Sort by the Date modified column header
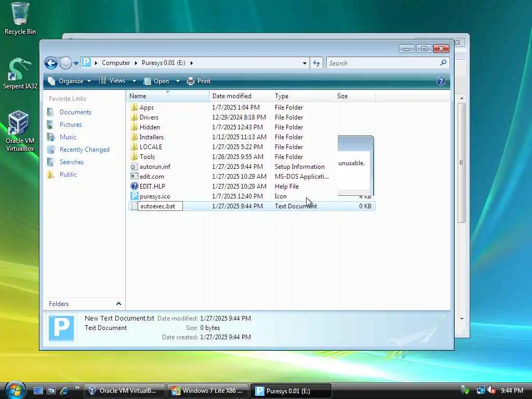The image size is (532, 399). (x=241, y=96)
